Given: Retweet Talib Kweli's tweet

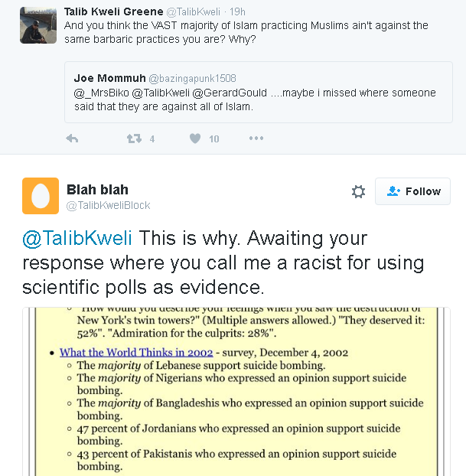Looking at the screenshot, I should tap(133, 139).
